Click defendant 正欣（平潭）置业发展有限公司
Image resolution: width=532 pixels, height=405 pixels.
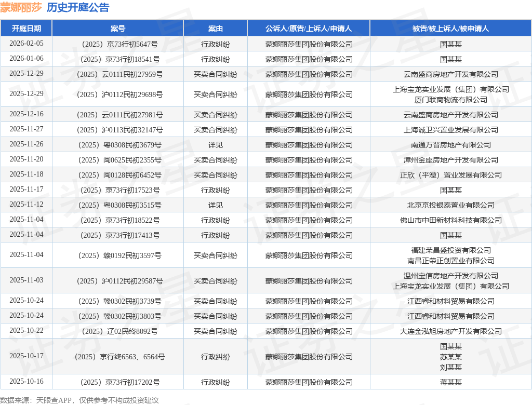[450, 175]
